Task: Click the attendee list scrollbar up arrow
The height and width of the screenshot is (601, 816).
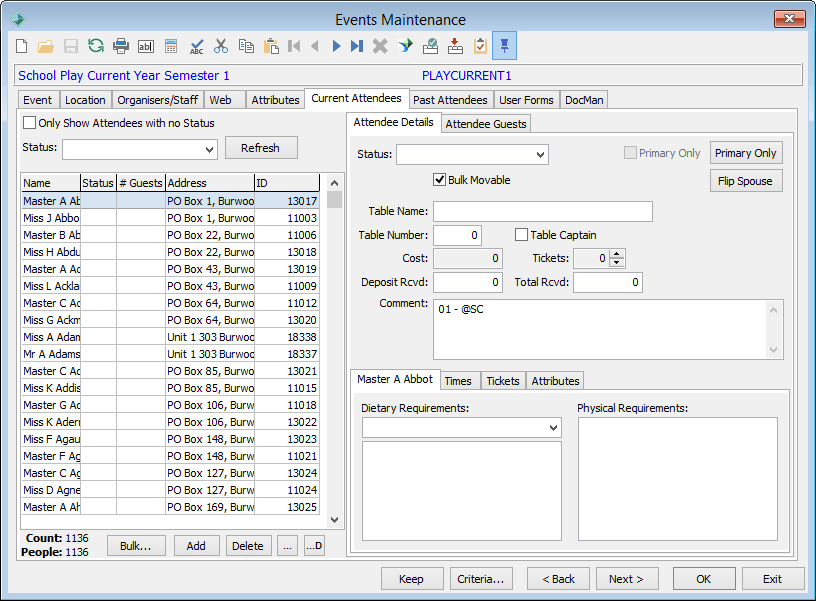Action: coord(335,183)
